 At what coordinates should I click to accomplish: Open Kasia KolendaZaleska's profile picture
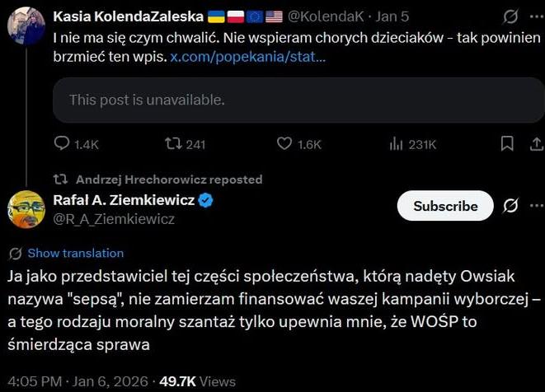coord(26,25)
